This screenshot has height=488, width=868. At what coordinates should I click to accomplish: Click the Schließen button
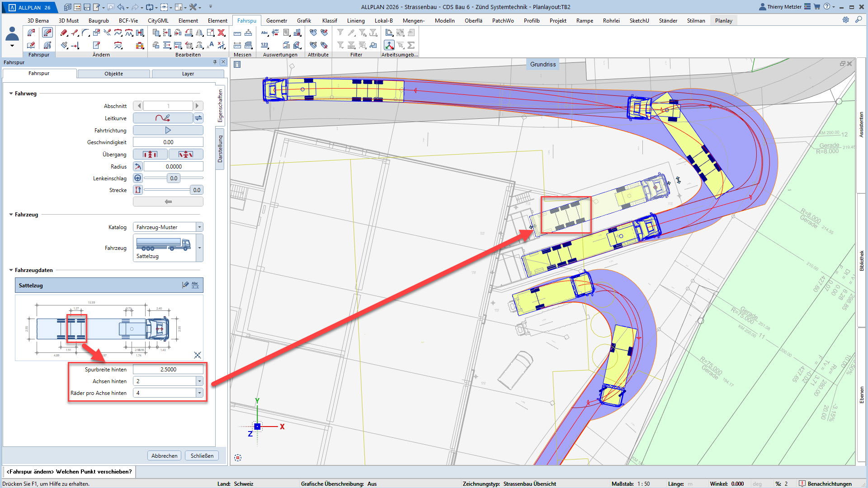tap(202, 455)
